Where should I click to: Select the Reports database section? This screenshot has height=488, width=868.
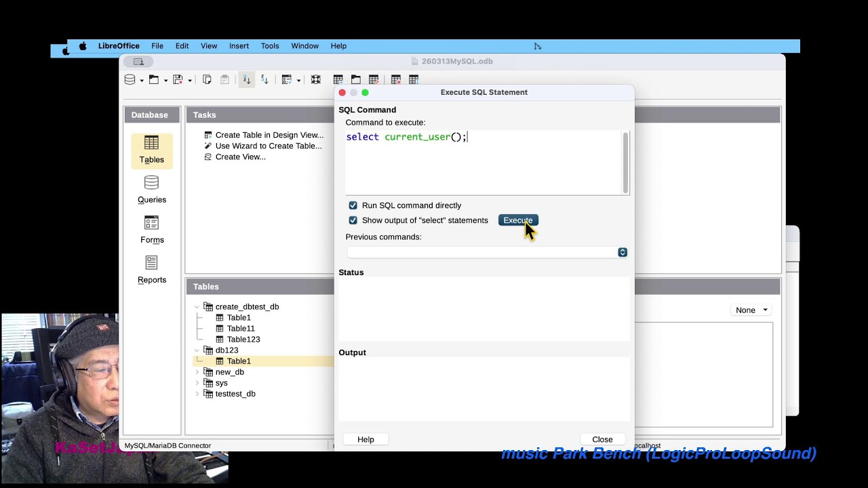152,270
